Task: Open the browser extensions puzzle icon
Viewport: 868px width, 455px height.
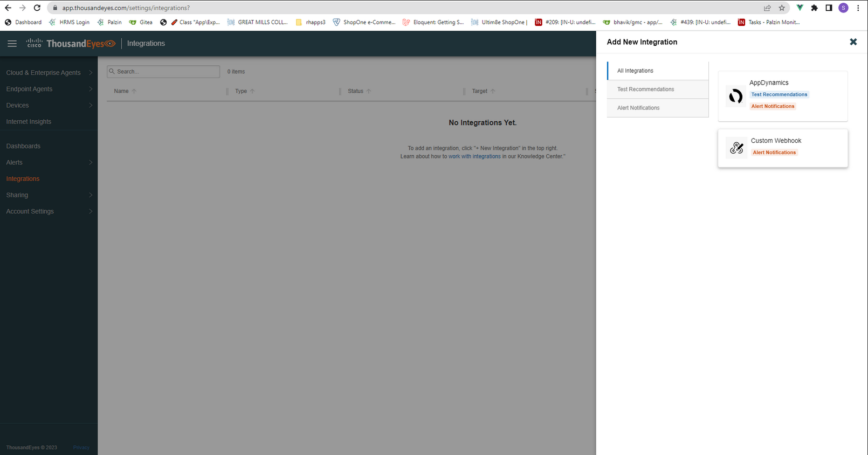Action: click(815, 8)
